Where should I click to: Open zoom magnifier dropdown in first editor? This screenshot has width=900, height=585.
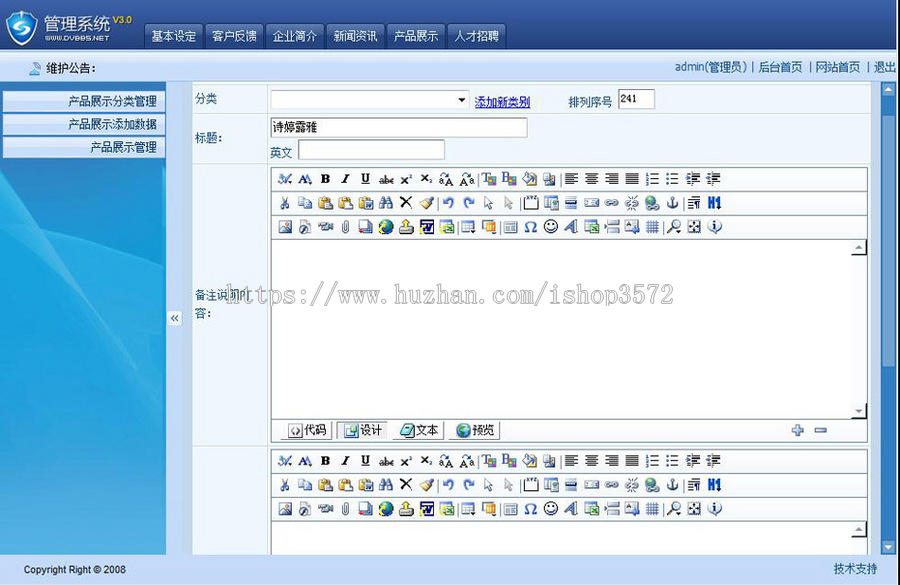pos(674,227)
